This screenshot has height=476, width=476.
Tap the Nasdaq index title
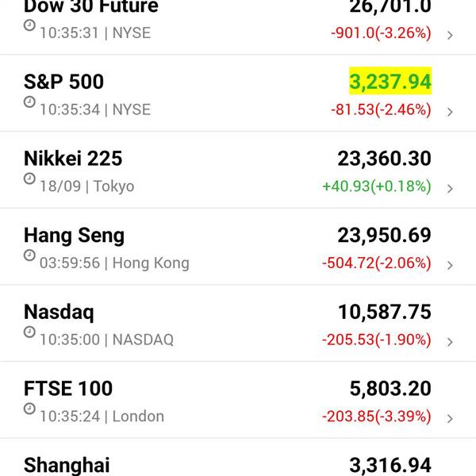tap(59, 312)
